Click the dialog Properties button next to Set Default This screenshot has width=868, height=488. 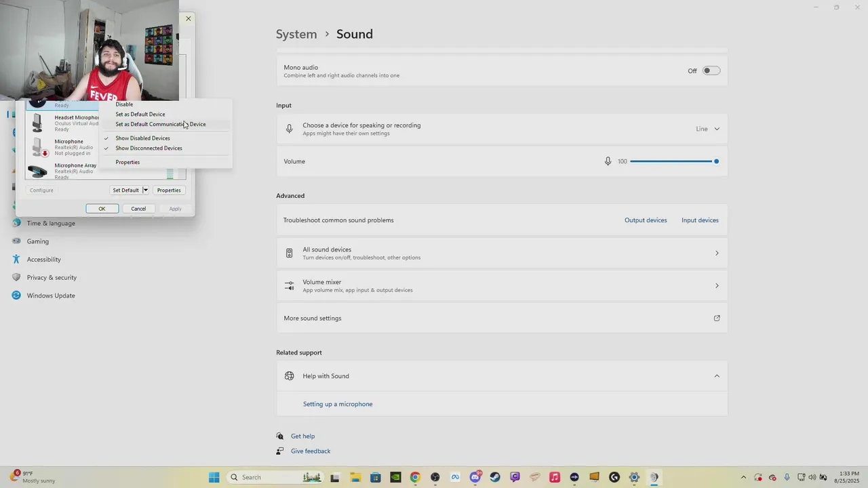(x=169, y=190)
